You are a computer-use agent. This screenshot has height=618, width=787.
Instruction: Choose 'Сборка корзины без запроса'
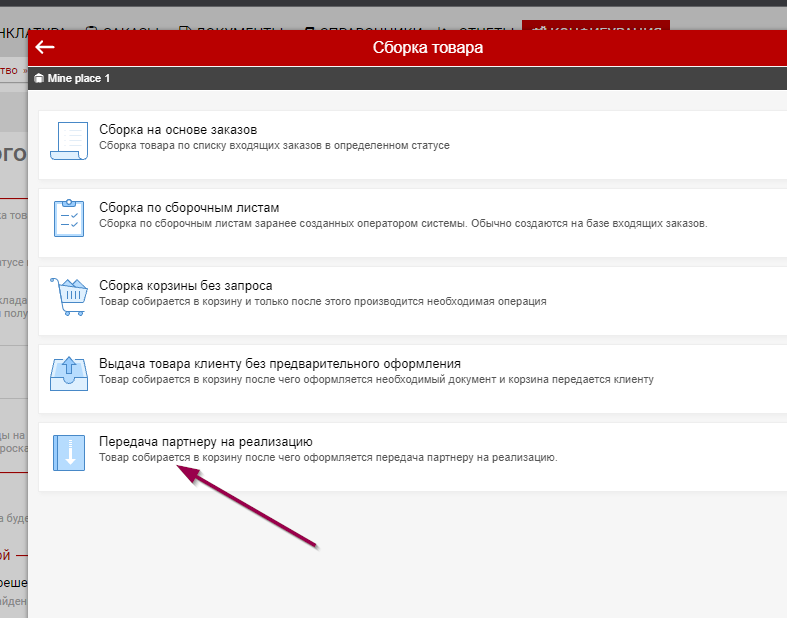tap(186, 285)
